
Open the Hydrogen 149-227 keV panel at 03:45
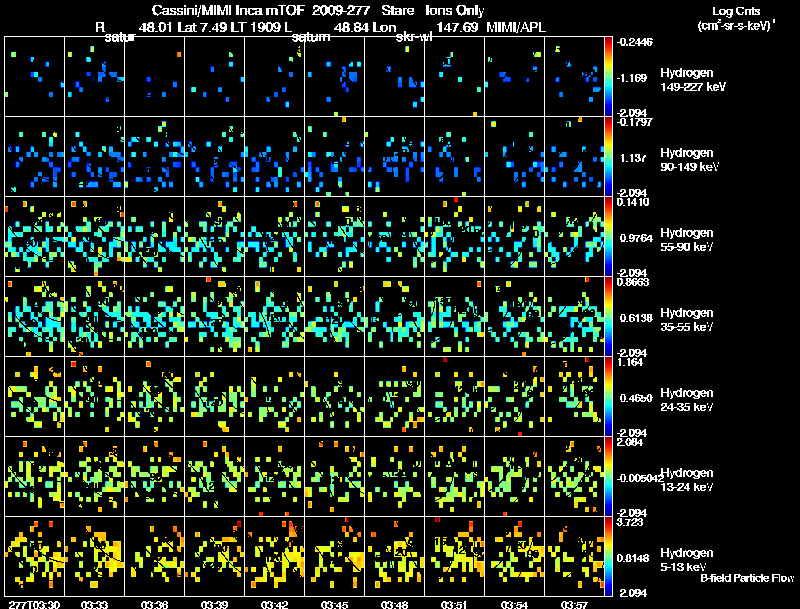coord(334,77)
